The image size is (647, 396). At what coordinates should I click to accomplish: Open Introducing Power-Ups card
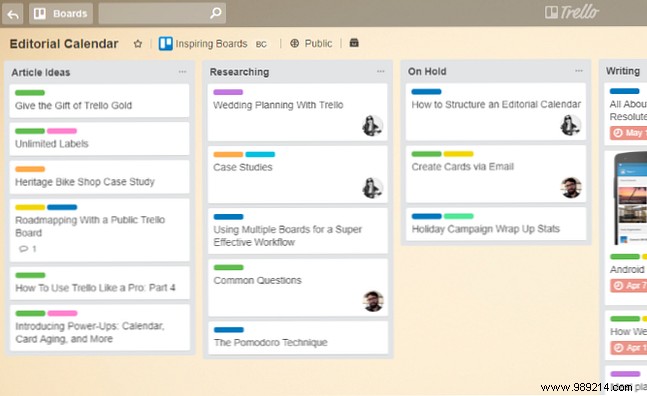[99, 328]
